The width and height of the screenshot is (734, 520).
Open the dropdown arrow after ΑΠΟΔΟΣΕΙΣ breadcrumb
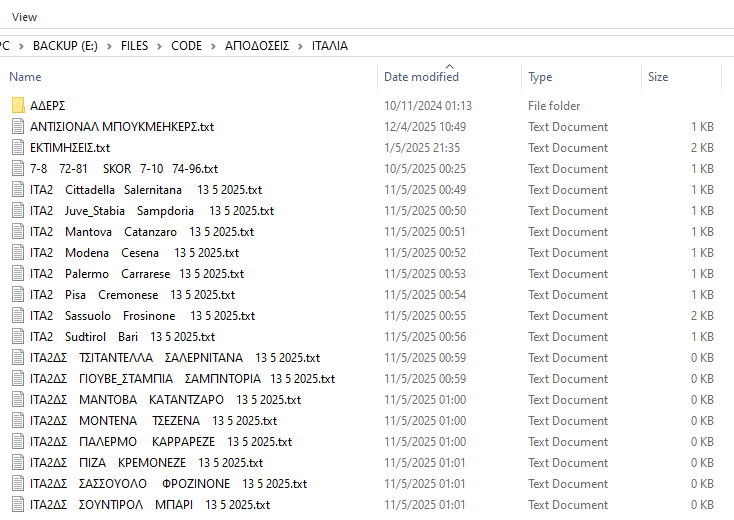click(x=300, y=46)
